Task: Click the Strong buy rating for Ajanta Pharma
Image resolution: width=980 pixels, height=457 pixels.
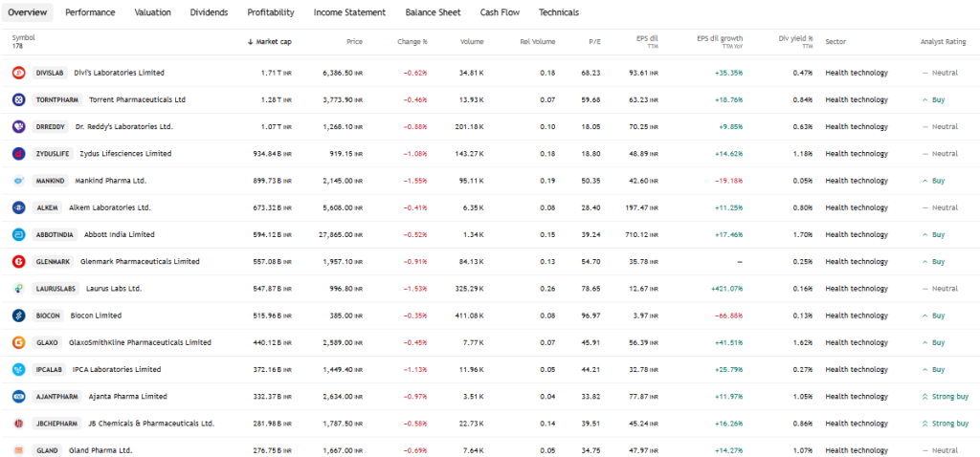Action: coord(945,397)
